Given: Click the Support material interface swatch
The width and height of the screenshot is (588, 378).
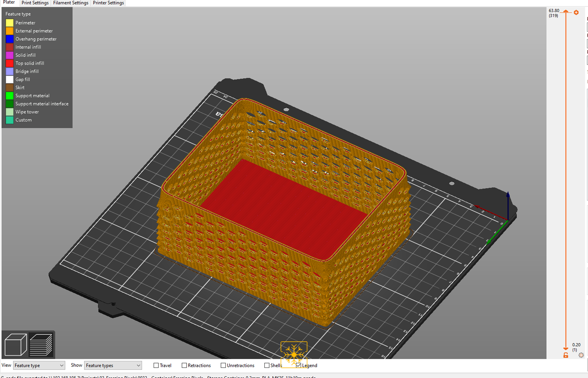Looking at the screenshot, I should click(x=10, y=104).
